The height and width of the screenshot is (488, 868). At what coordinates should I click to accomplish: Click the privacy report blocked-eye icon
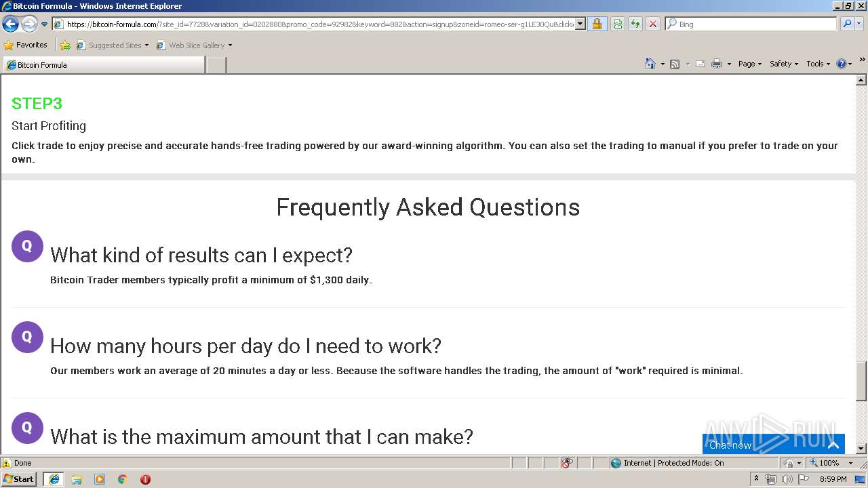pos(567,463)
